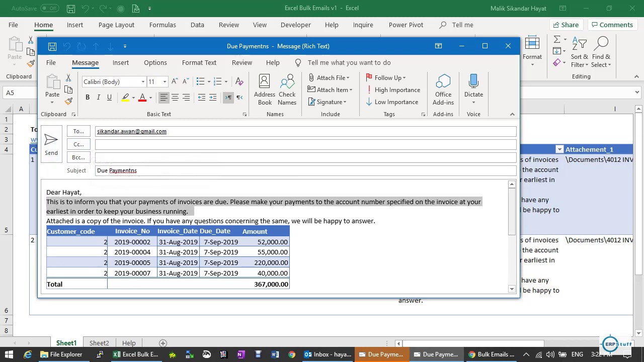
Task: Copy selection icon in message Clipboard group
Action: 68,90
